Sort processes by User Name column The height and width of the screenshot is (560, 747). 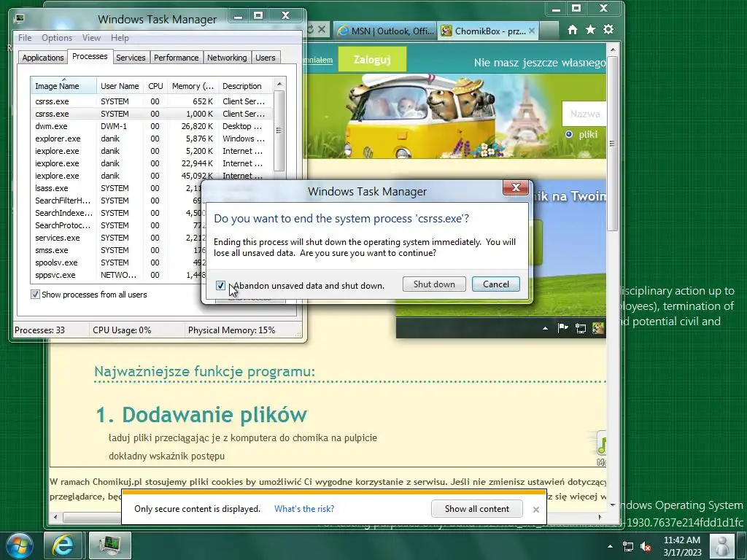[x=120, y=86]
